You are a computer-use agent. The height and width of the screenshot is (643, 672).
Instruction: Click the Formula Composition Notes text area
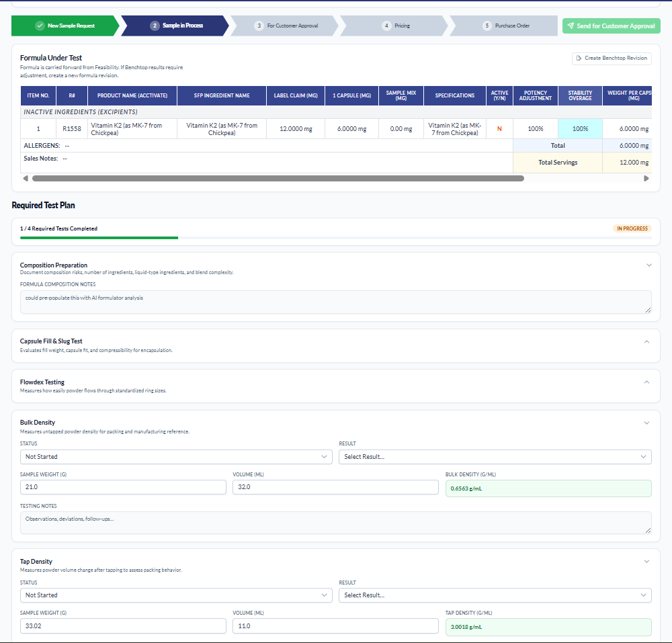(335, 302)
